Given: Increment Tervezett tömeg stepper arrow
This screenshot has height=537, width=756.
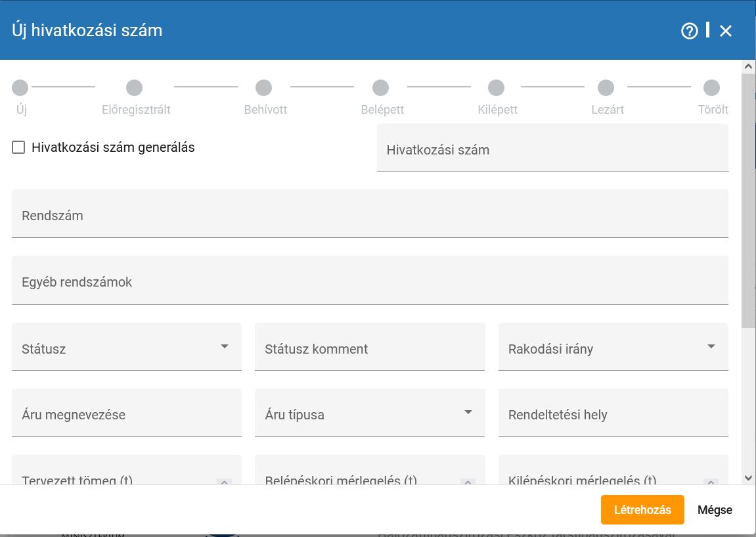Looking at the screenshot, I should coord(224,482).
